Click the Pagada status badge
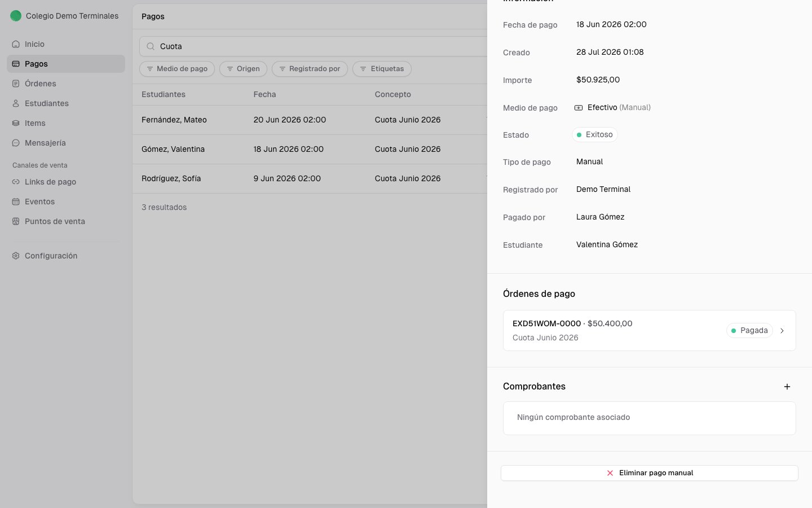Image resolution: width=812 pixels, height=508 pixels. pyautogui.click(x=749, y=331)
